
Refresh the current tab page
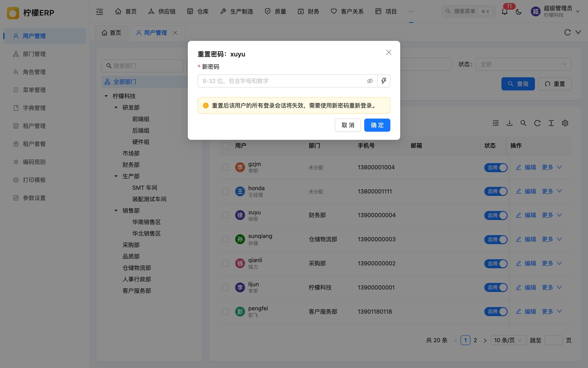[567, 32]
